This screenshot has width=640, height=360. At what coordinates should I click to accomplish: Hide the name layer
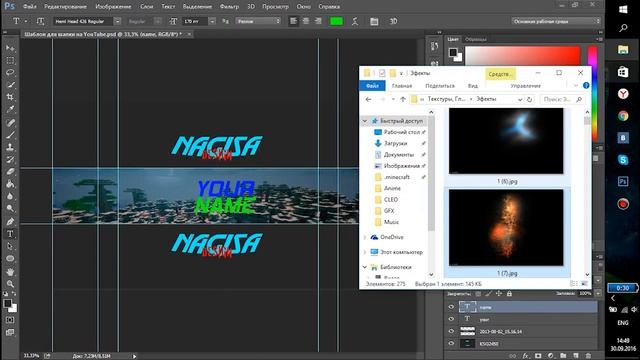point(451,307)
